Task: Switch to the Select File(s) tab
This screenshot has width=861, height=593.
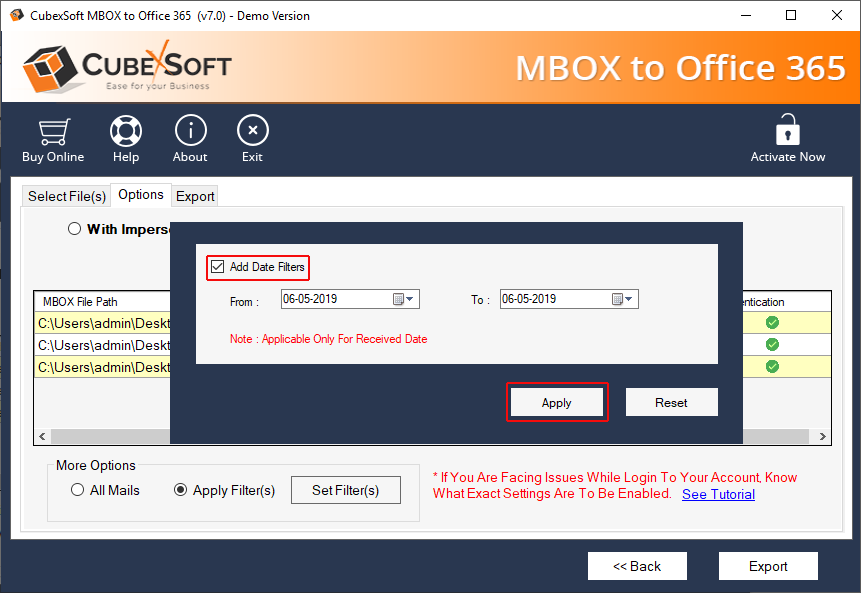Action: point(66,196)
